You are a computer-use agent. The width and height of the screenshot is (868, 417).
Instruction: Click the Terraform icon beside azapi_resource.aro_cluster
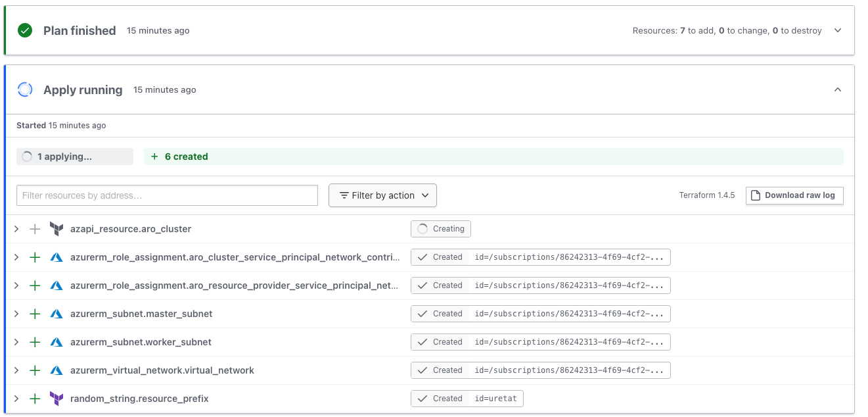tap(57, 229)
